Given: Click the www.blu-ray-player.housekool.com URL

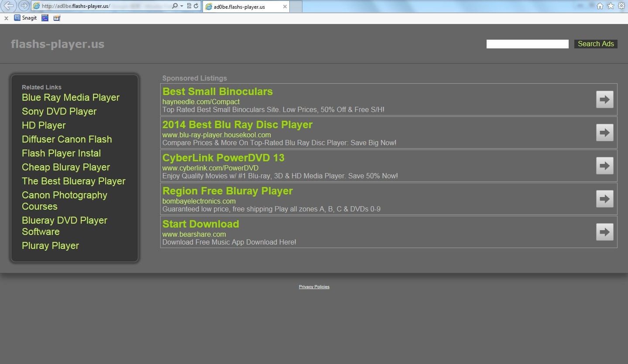Looking at the screenshot, I should pyautogui.click(x=216, y=135).
